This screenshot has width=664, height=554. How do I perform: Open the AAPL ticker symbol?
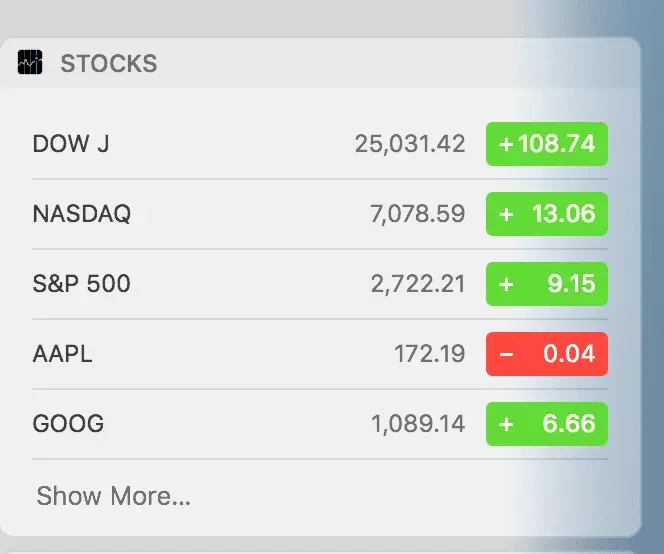[62, 354]
